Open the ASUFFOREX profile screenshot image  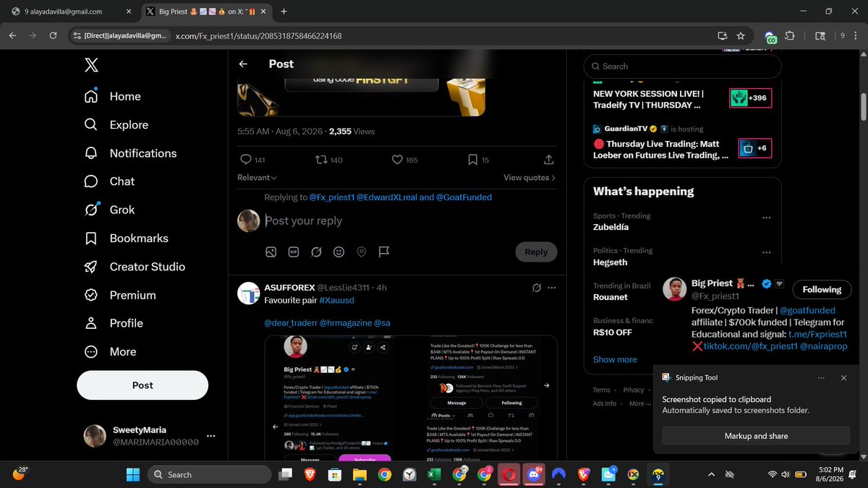click(410, 398)
